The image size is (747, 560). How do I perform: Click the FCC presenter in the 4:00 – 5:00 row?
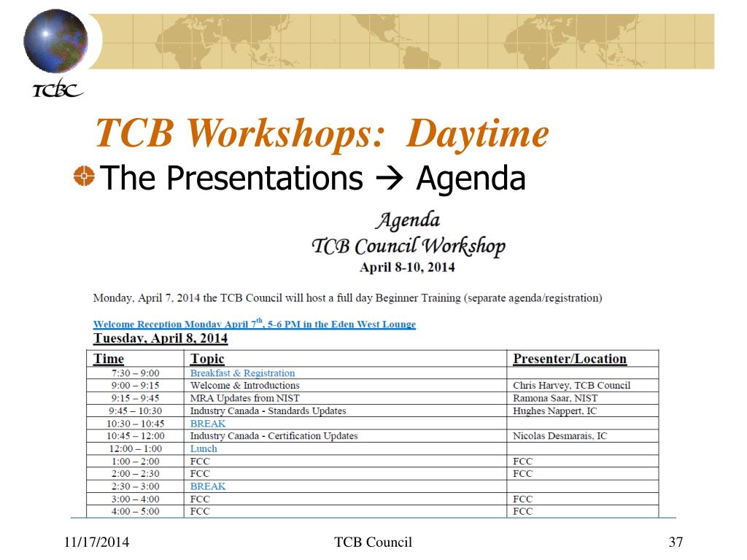(x=522, y=511)
